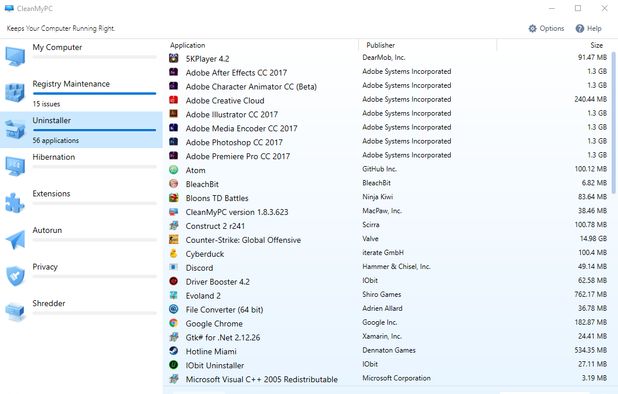The height and width of the screenshot is (394, 618).
Task: Sort by Publisher column header
Action: 380,45
